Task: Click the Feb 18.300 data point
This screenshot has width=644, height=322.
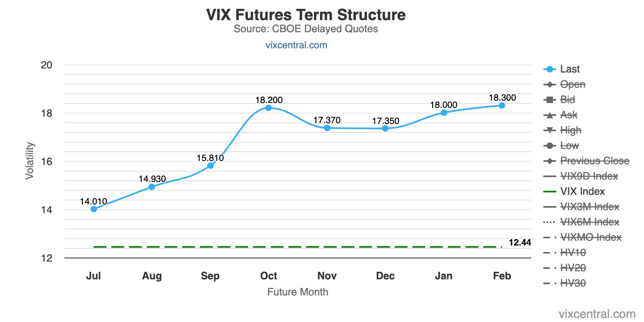Action: pos(502,105)
